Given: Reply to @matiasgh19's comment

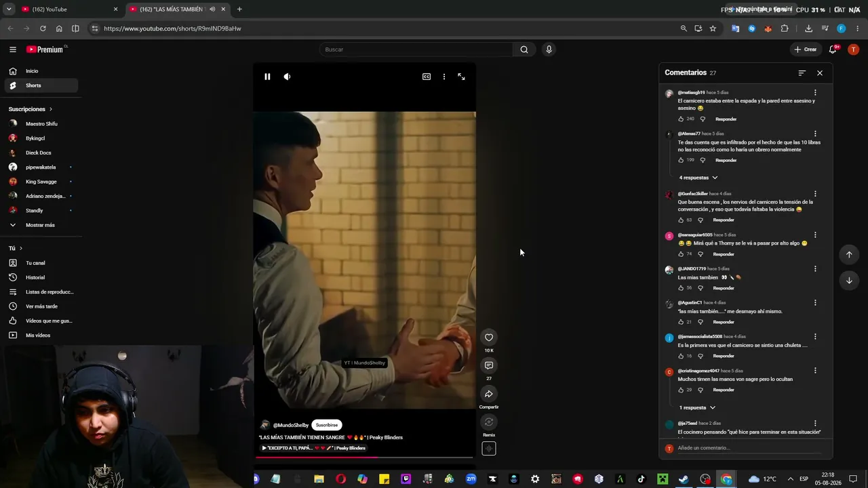Looking at the screenshot, I should click(726, 119).
